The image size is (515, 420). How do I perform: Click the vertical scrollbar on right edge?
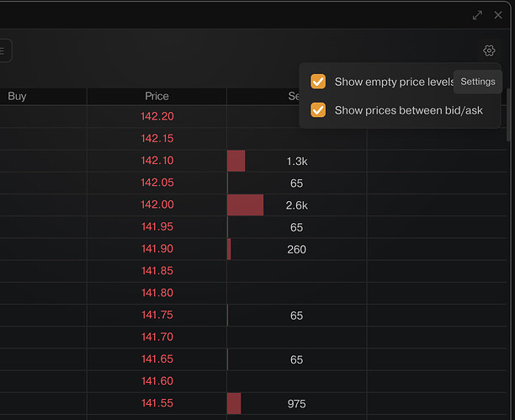pos(508,115)
